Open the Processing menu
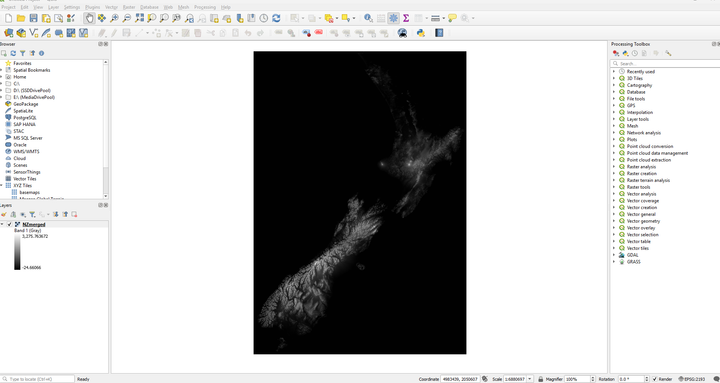This screenshot has width=720, height=383. pos(205,7)
